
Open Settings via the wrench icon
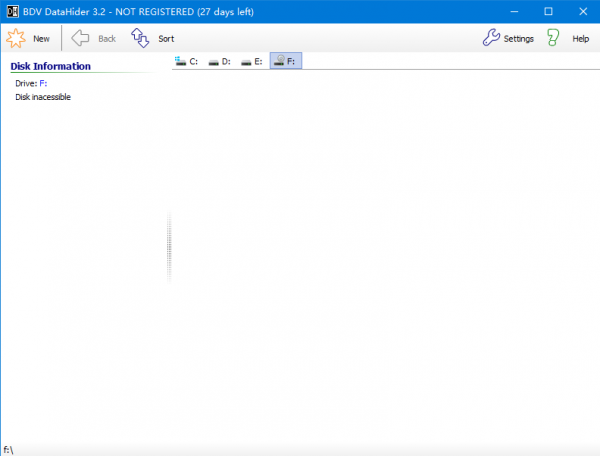[x=491, y=37]
